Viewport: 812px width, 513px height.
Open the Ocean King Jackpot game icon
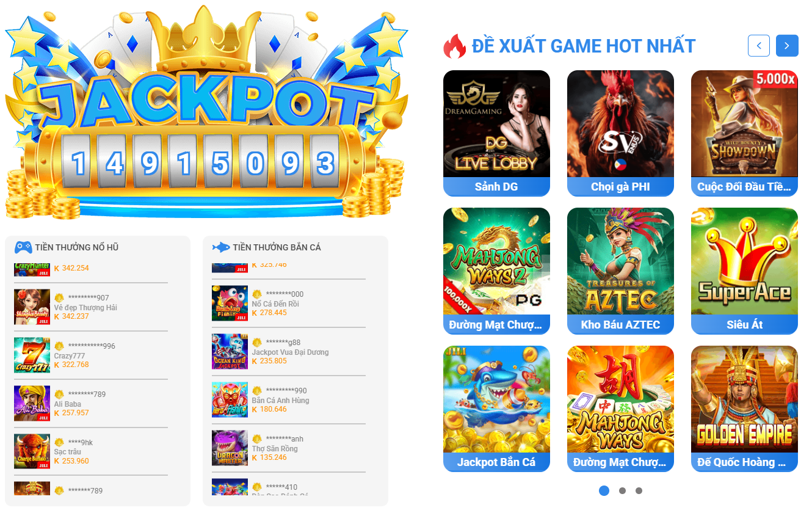pyautogui.click(x=230, y=351)
